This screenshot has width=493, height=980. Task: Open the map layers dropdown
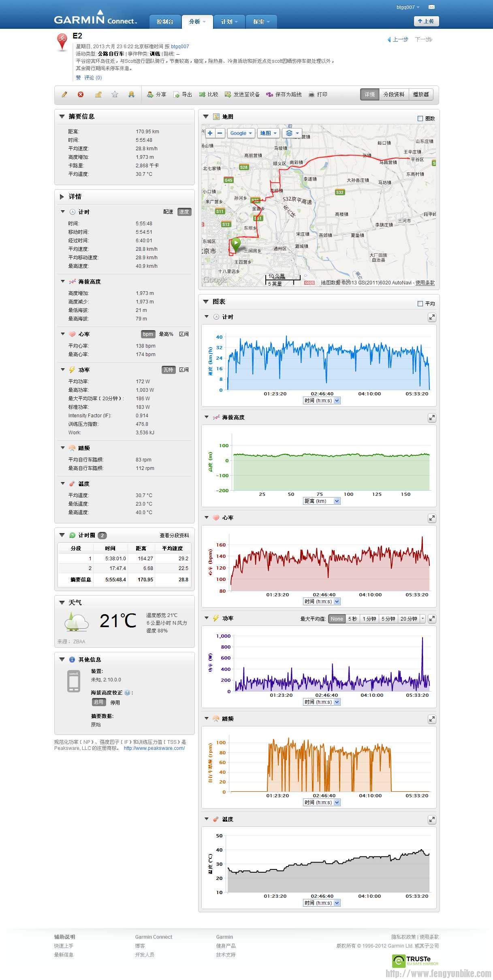(x=292, y=133)
